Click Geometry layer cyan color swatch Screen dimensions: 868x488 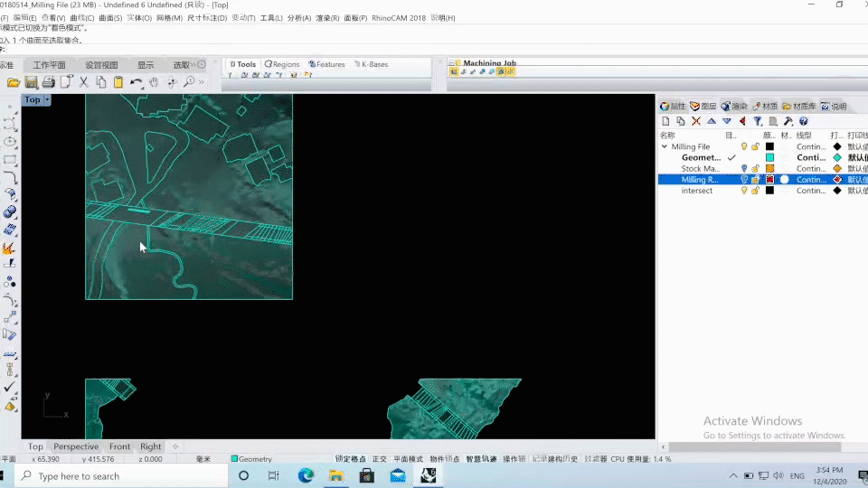pyautogui.click(x=769, y=157)
